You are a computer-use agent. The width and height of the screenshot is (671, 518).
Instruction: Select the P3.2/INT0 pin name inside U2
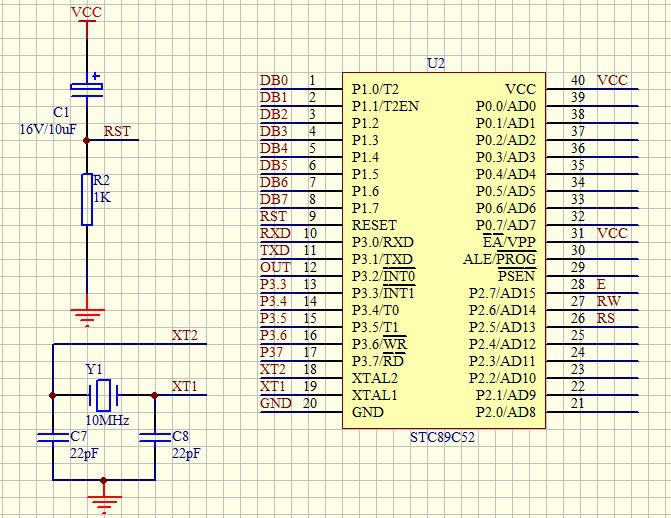pyautogui.click(x=383, y=276)
